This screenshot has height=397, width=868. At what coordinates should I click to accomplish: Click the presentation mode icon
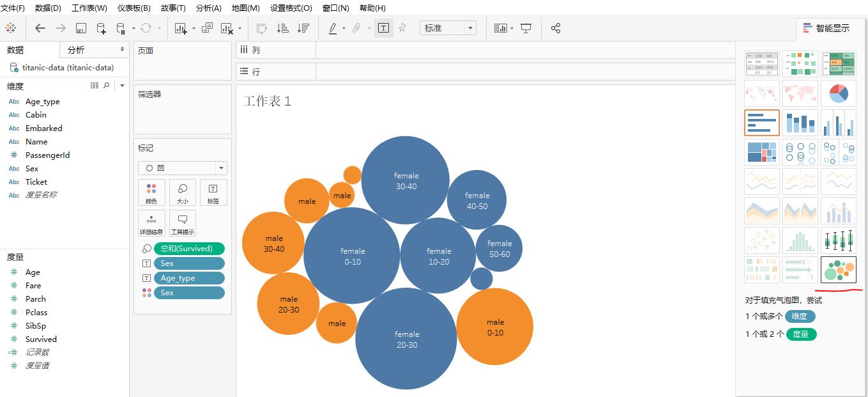(x=526, y=28)
